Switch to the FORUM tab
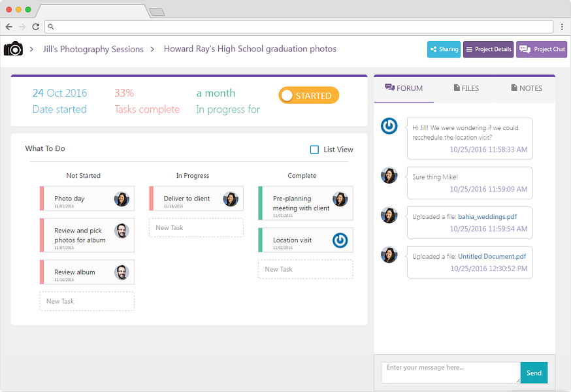The width and height of the screenshot is (571, 392). coord(404,88)
